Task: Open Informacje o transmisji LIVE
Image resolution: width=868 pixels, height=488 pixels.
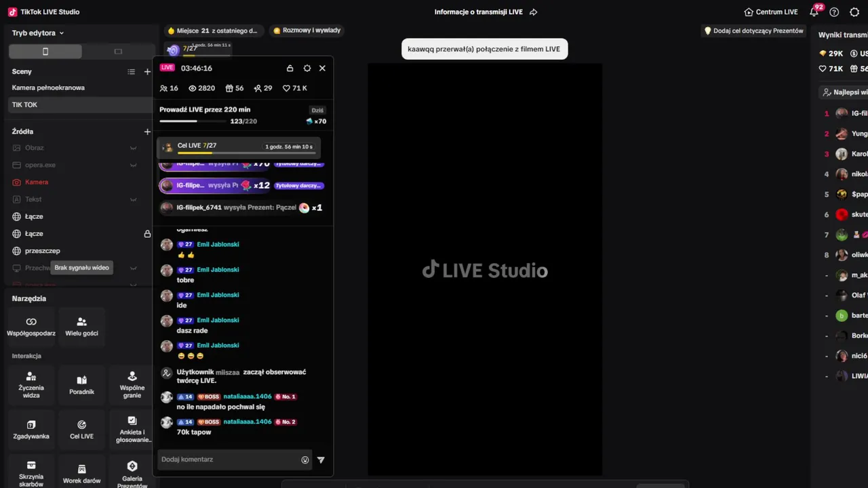Action: [x=479, y=12]
